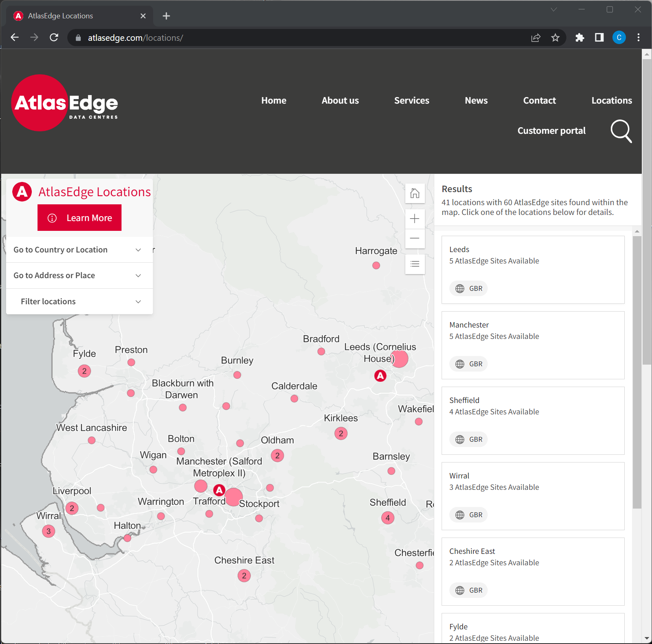The width and height of the screenshot is (652, 644).
Task: Click the red Learn More button
Action: click(80, 218)
